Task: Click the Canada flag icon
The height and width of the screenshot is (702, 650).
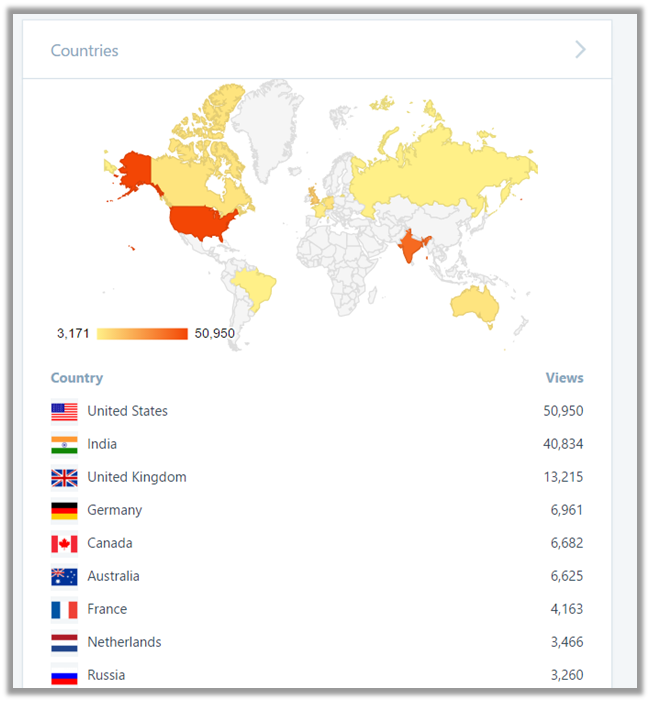Action: (64, 543)
